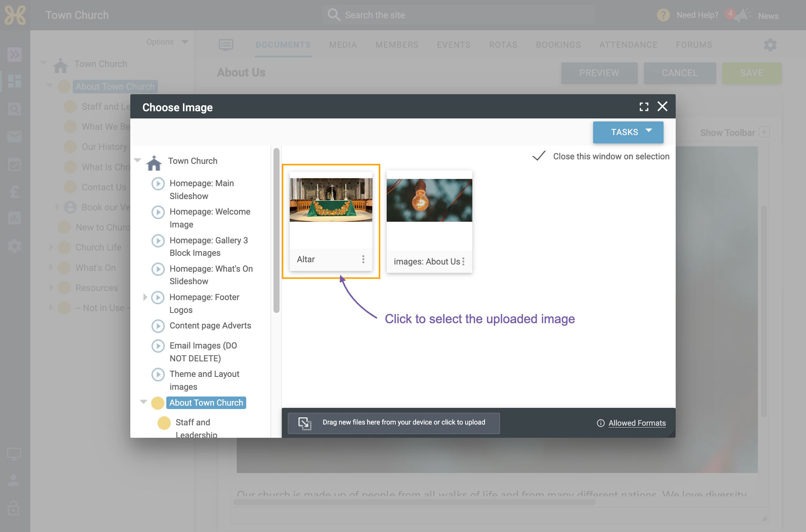
Task: Select the light bulb About Us thumbnail
Action: coord(429,200)
